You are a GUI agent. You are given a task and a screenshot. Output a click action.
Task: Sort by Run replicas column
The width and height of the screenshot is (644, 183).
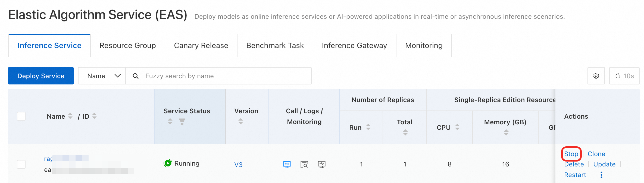(x=368, y=127)
